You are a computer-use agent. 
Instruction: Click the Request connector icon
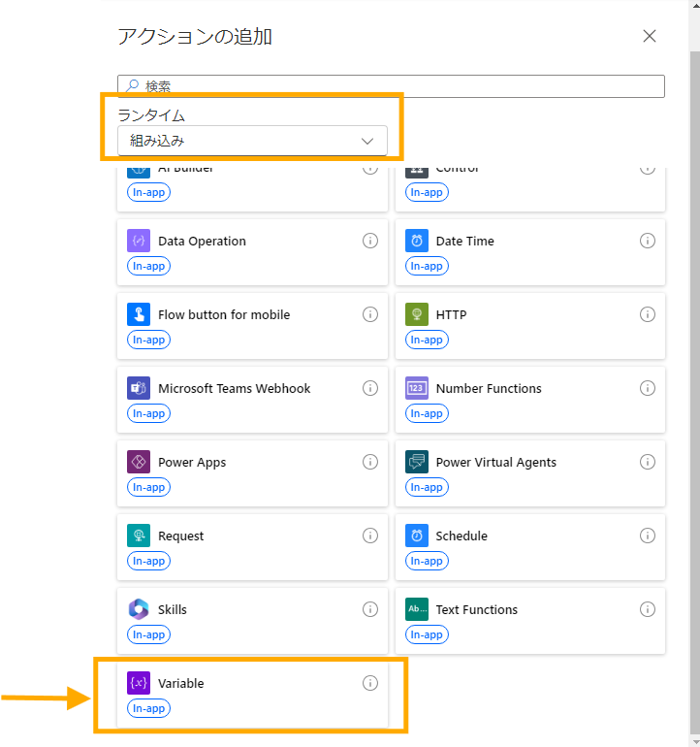coord(139,536)
